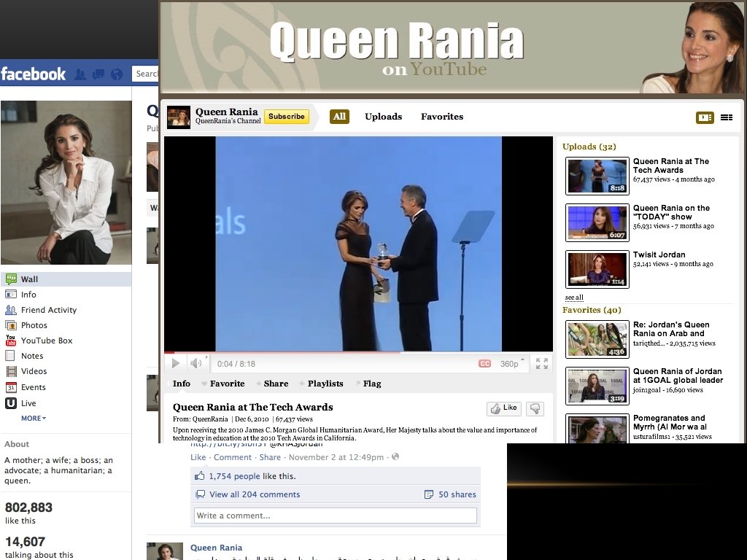Screen dimensions: 747x560
Task: Open the 50 shares link
Action: tap(457, 494)
